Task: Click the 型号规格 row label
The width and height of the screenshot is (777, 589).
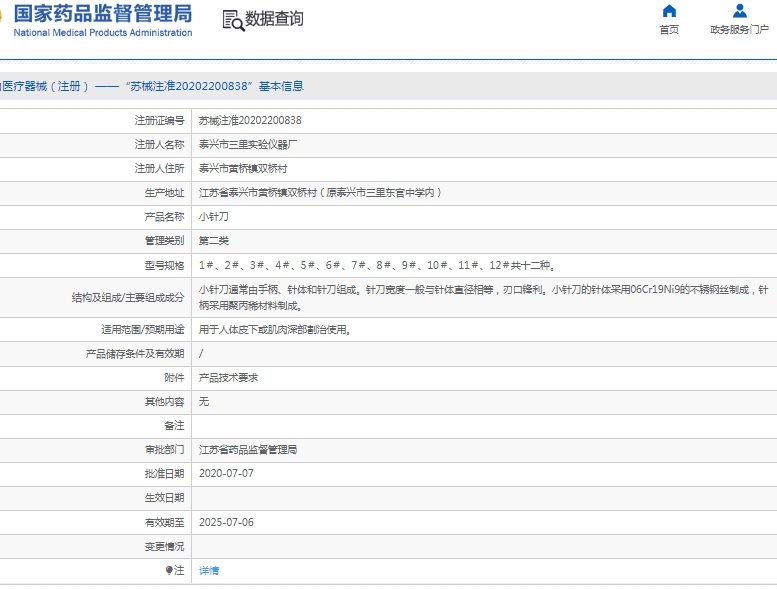Action: (164, 266)
